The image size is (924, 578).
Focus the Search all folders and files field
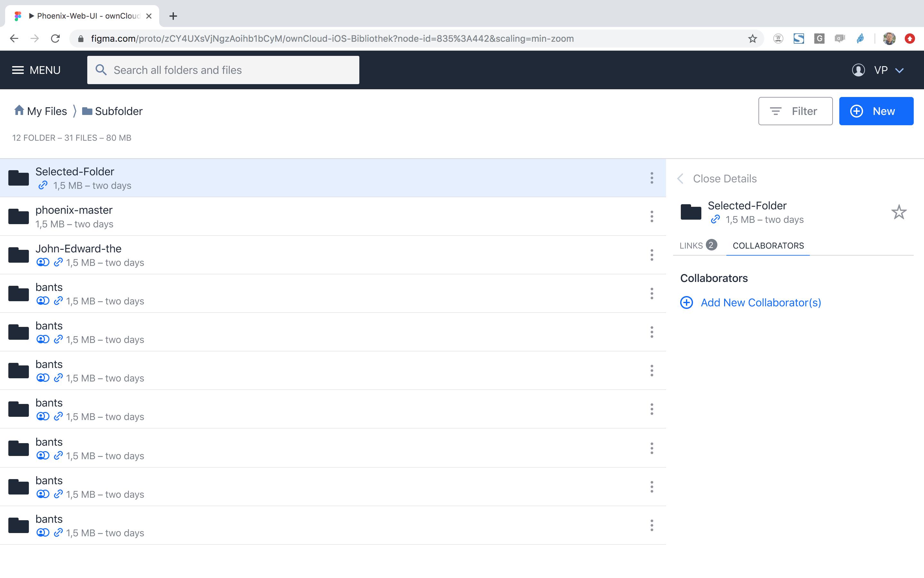[223, 70]
